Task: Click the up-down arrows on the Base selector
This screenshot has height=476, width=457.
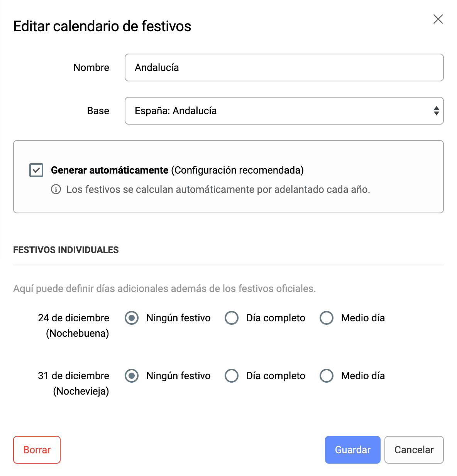Action: tap(436, 111)
